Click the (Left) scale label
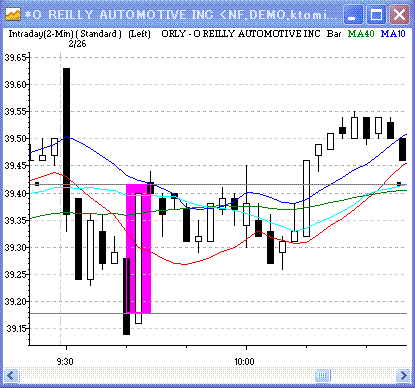 [x=139, y=34]
